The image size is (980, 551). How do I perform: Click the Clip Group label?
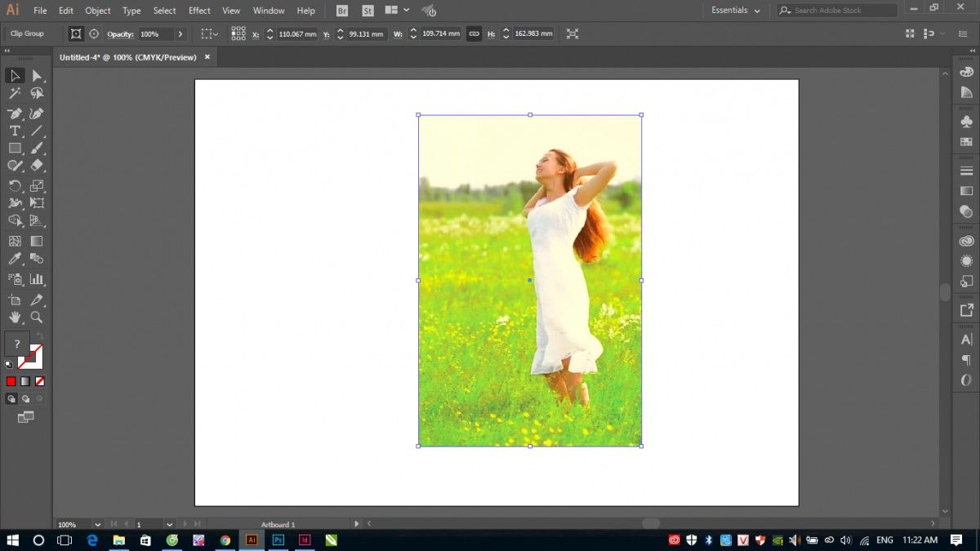coord(27,34)
